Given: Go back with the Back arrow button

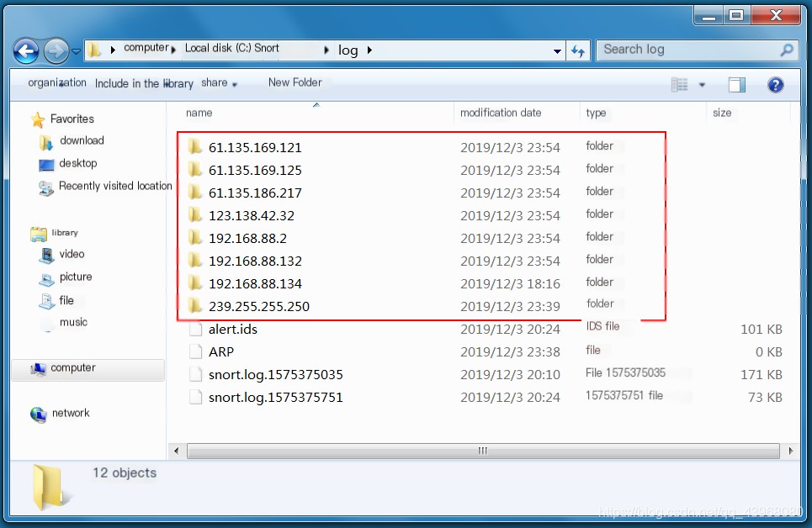Looking at the screenshot, I should click(26, 50).
